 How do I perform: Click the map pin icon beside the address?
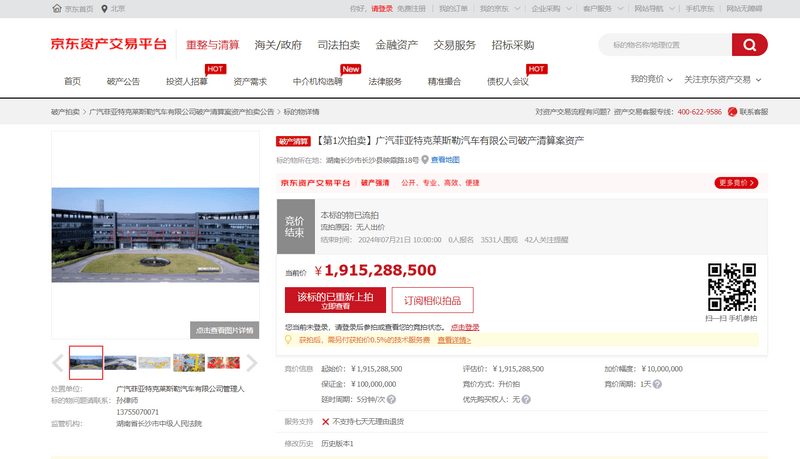[x=424, y=160]
